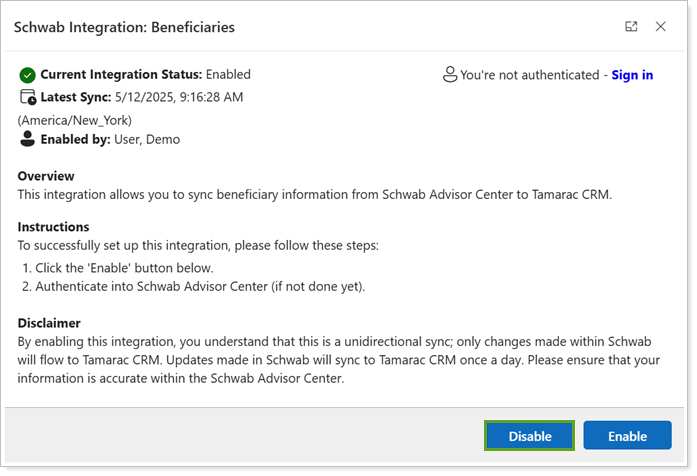
Task: Click the Latest Sync calendar clock icon
Action: (x=28, y=98)
